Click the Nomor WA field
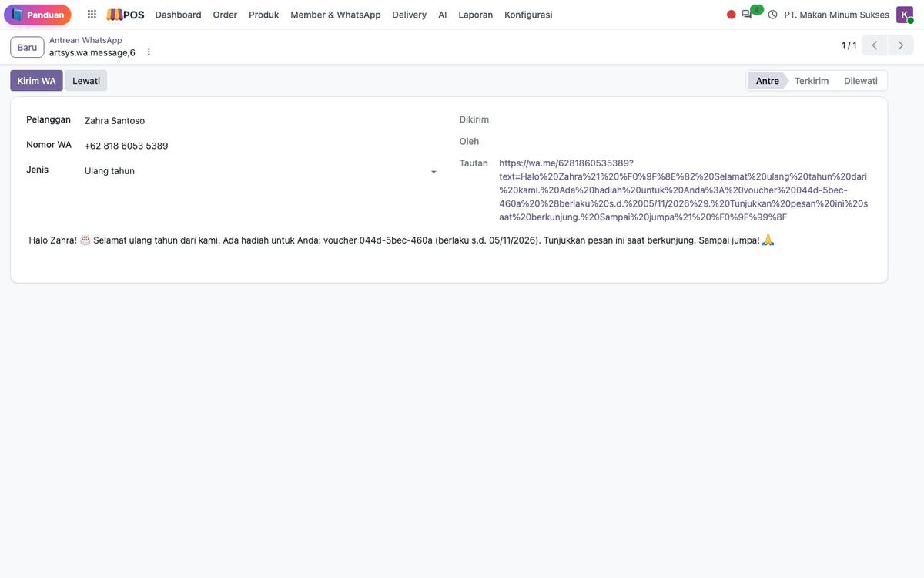This screenshot has width=924, height=578. point(261,146)
